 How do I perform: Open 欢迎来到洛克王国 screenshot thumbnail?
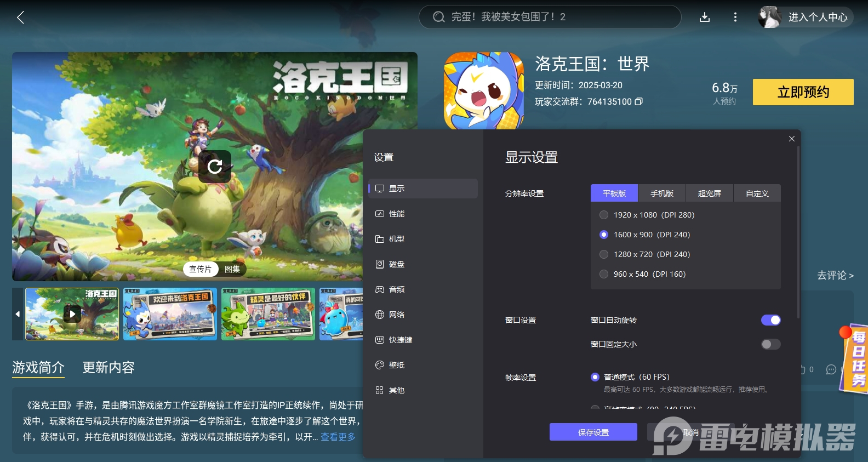click(170, 314)
